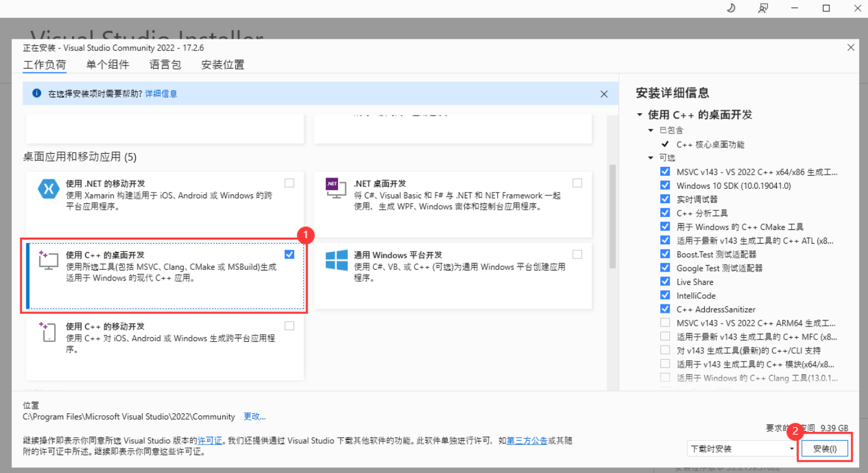Uncheck C++ 分析工具 component
This screenshot has height=473, width=868.
(665, 213)
